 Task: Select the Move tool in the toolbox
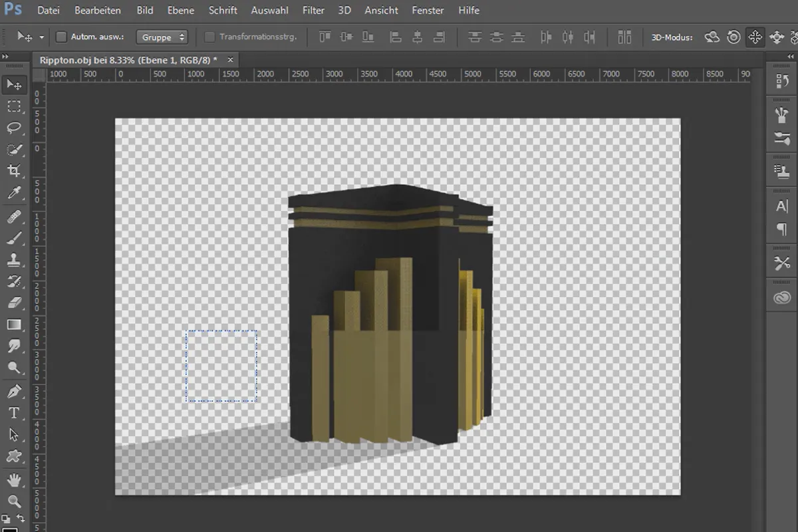14,84
